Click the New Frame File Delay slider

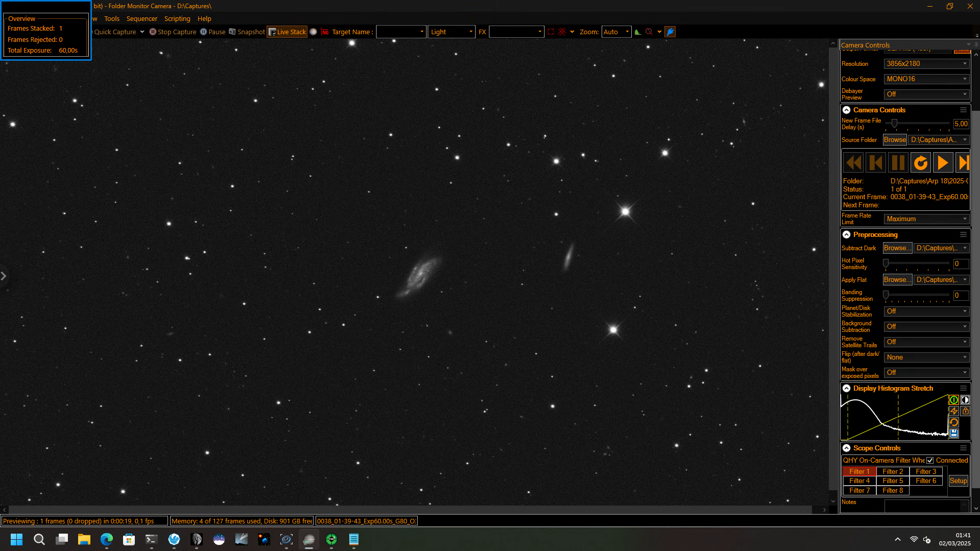point(917,123)
